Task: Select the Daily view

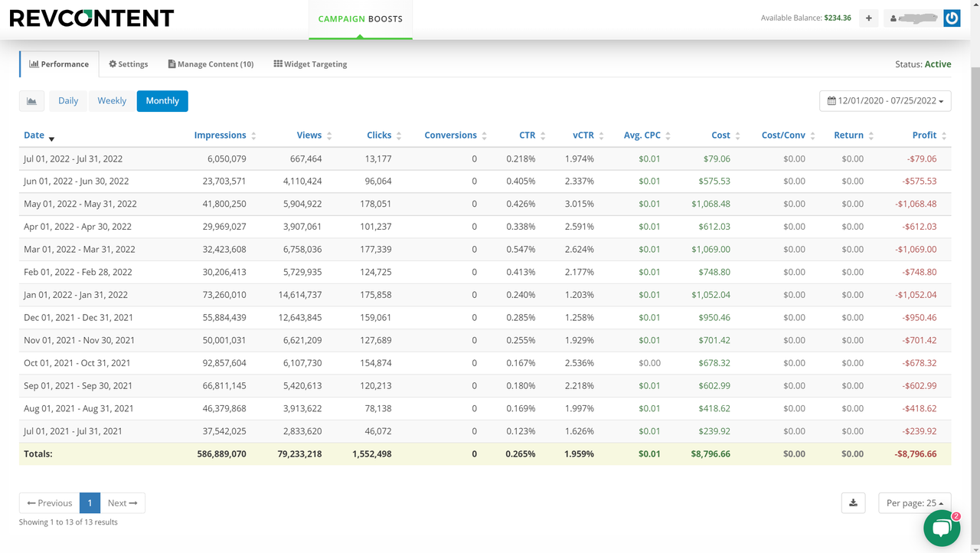Action: click(68, 101)
